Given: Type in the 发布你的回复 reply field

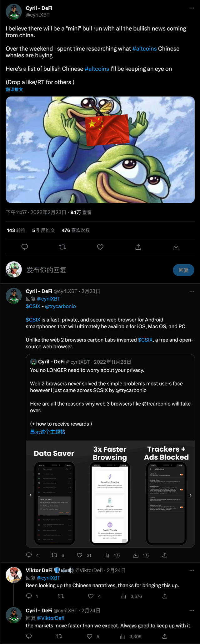Looking at the screenshot, I should 94,270.
